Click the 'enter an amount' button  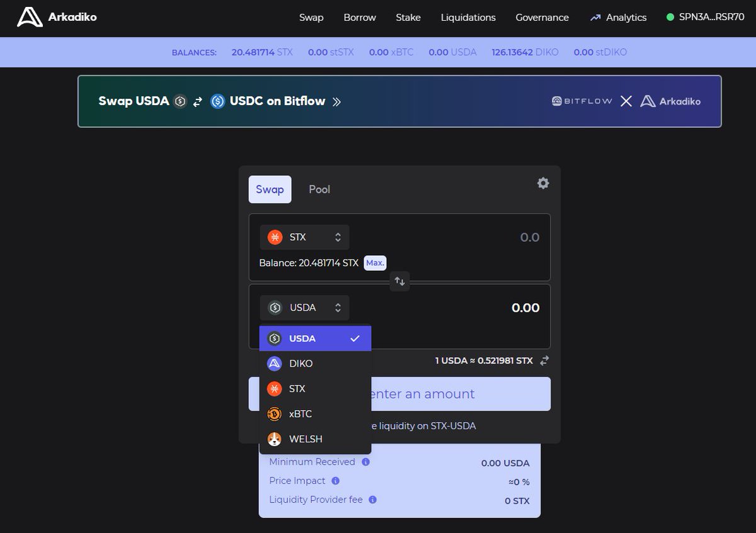[x=399, y=394]
